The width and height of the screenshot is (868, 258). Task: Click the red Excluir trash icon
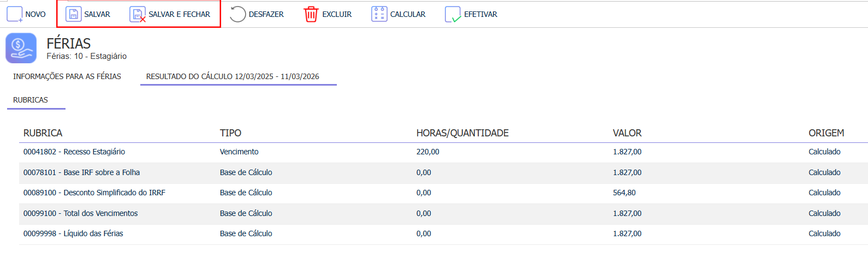pyautogui.click(x=311, y=14)
